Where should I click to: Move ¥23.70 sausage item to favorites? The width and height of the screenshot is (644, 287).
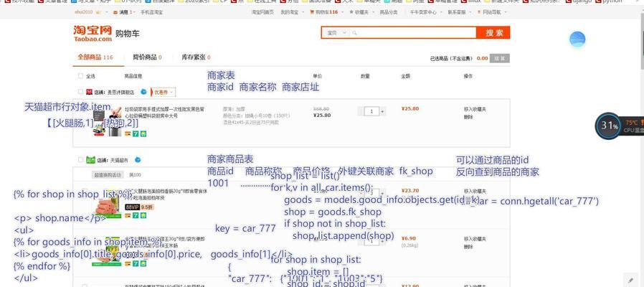(x=475, y=191)
